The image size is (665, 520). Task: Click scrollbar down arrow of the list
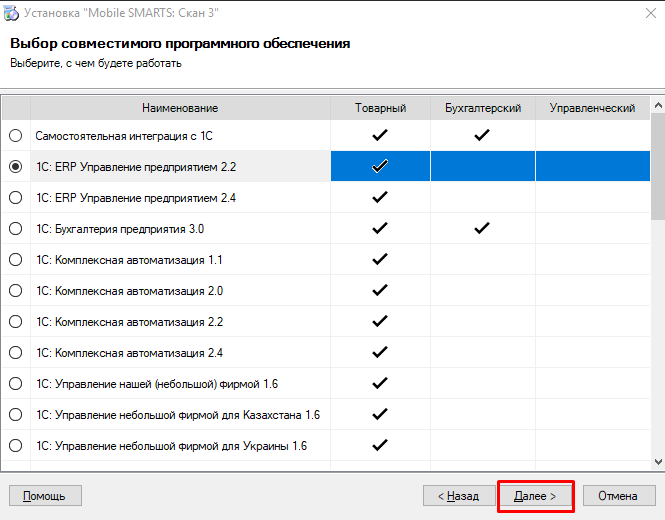pyautogui.click(x=658, y=461)
